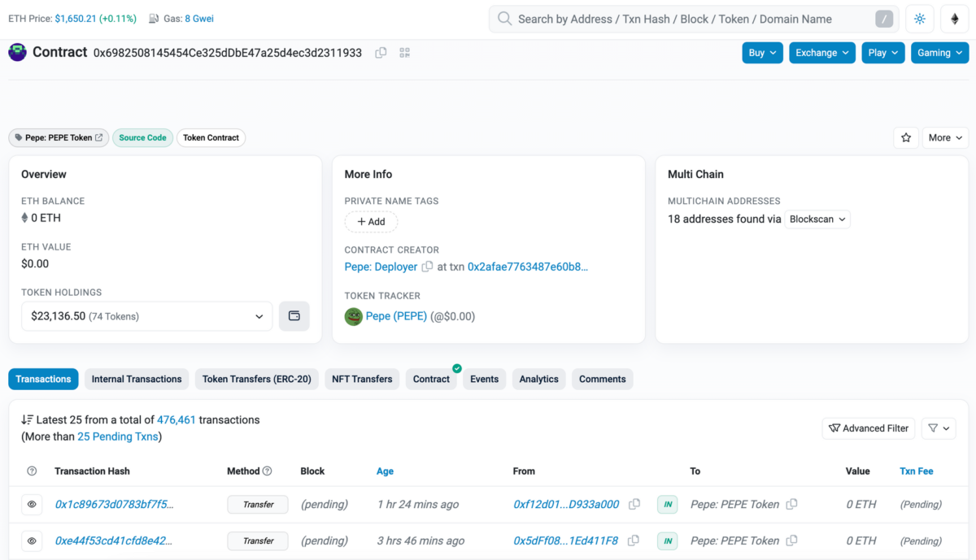
Task: Click the eye icon on the first transaction row
Action: [31, 504]
